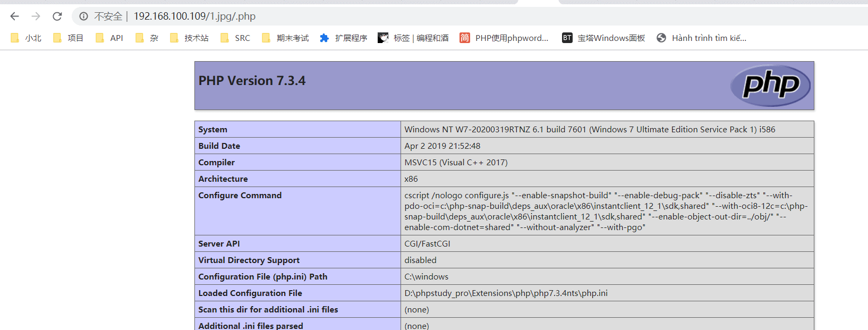868x330 pixels.
Task: Click the PHP Version 7.3.4 heading
Action: click(252, 81)
